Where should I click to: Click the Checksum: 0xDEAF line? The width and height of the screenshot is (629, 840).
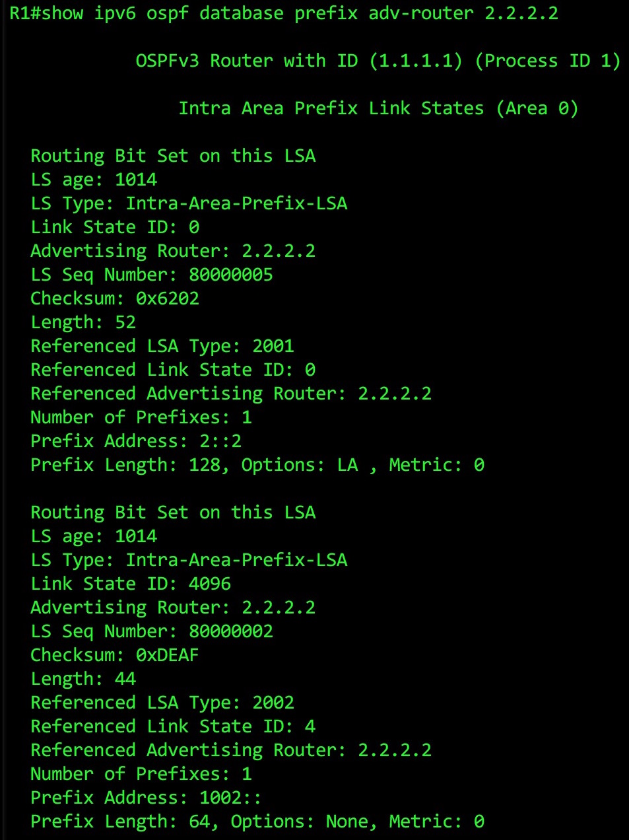(x=115, y=655)
